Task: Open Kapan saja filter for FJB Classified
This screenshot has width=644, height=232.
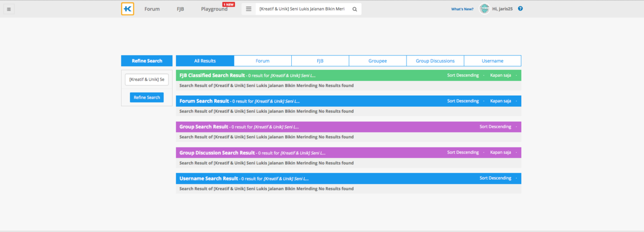Action: (x=501, y=75)
